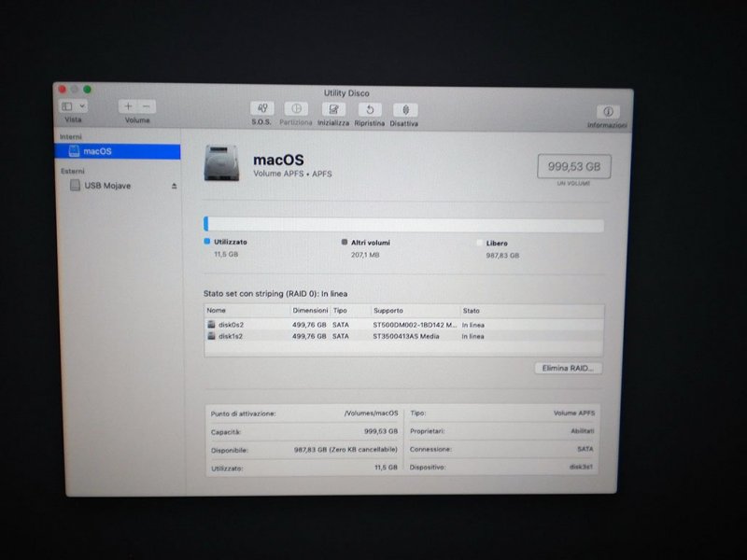Add a volume with plus button
This screenshot has width=747, height=560.
pyautogui.click(x=128, y=106)
